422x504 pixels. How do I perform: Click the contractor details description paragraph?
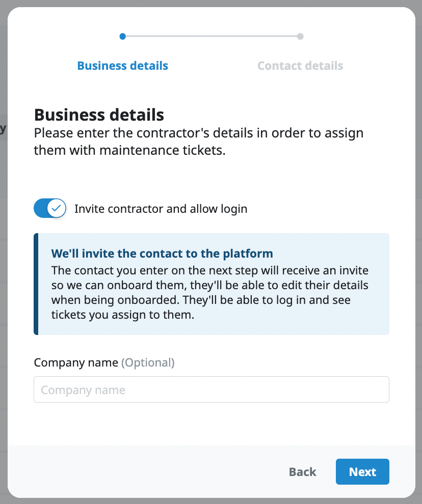coord(198,142)
